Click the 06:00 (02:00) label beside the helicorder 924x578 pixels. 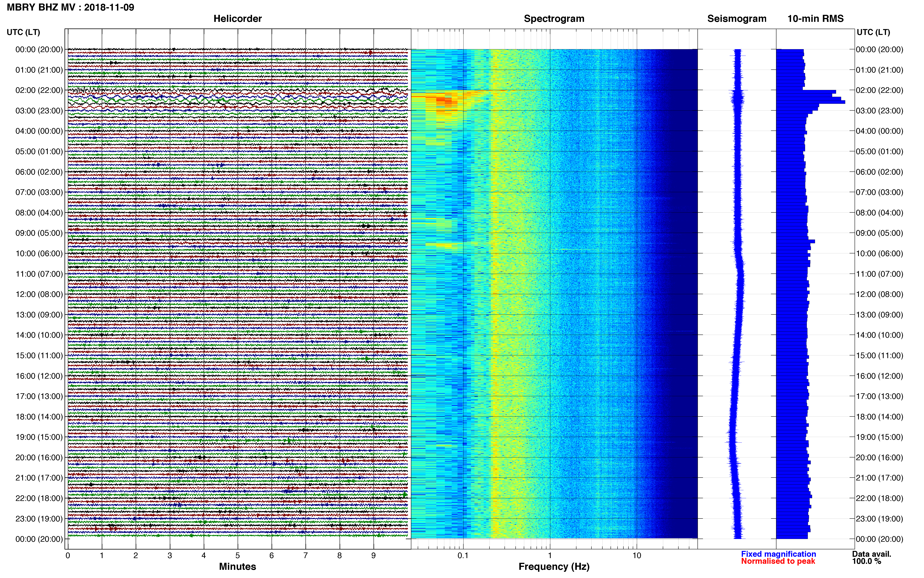point(39,172)
